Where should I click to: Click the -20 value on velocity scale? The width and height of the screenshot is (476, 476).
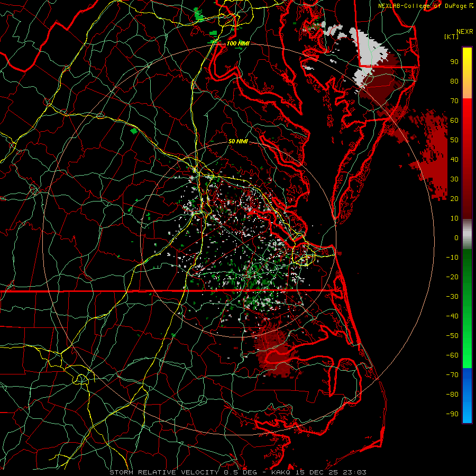pos(452,277)
